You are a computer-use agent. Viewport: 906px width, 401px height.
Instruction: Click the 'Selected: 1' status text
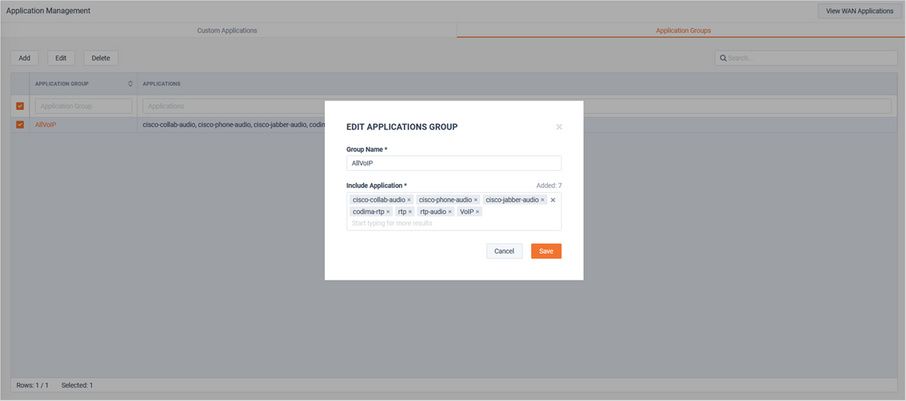point(77,385)
